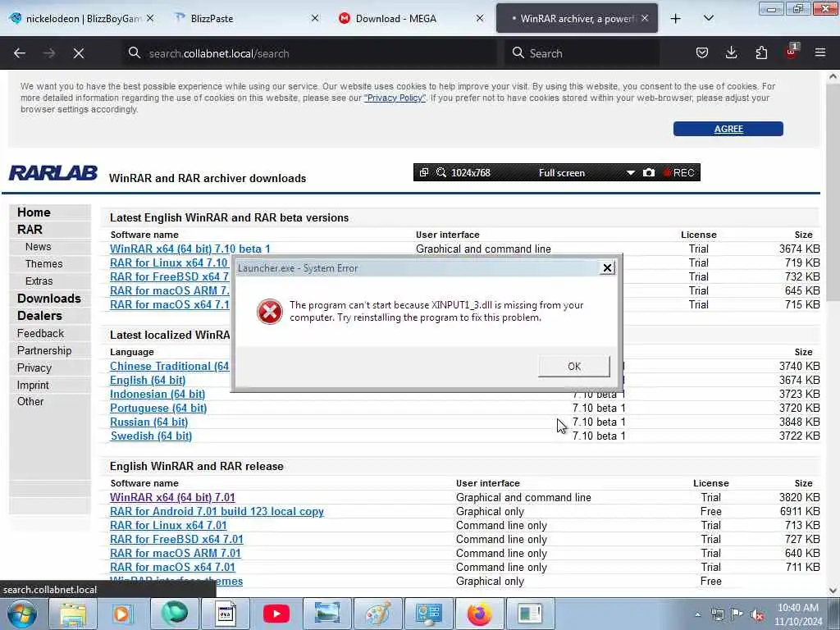The width and height of the screenshot is (840, 630).
Task: Open the Windows Start button
Action: pos(22,614)
